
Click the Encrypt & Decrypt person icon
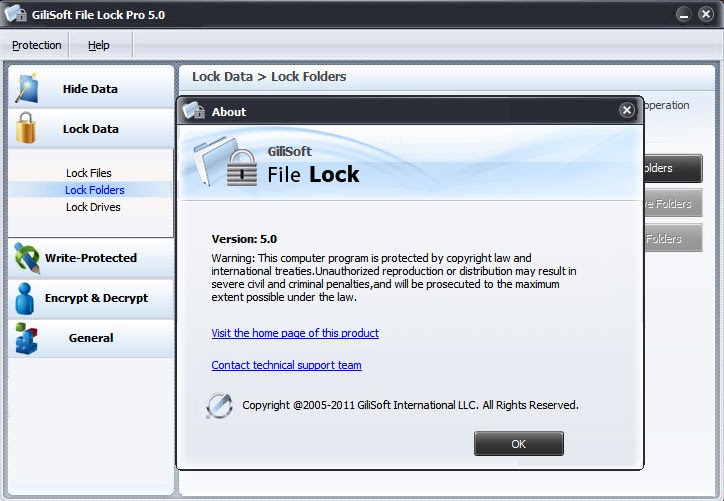(x=24, y=298)
